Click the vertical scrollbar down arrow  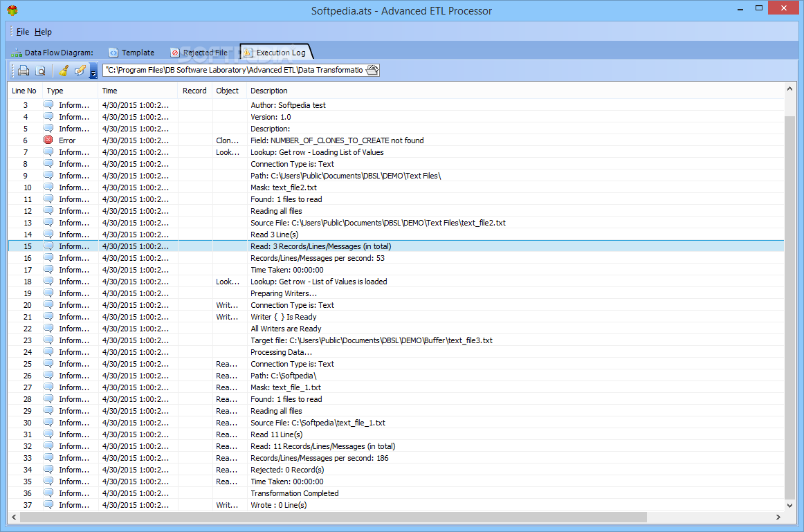[790, 506]
